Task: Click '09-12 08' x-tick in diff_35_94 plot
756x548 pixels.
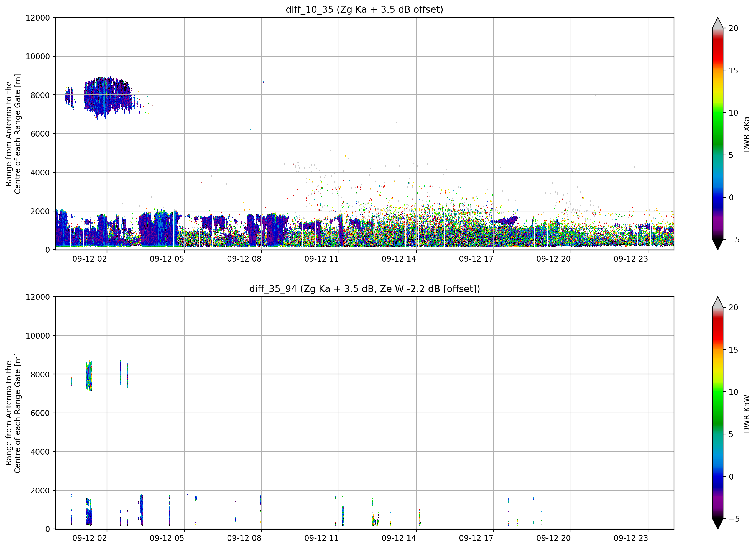Action: 244,538
